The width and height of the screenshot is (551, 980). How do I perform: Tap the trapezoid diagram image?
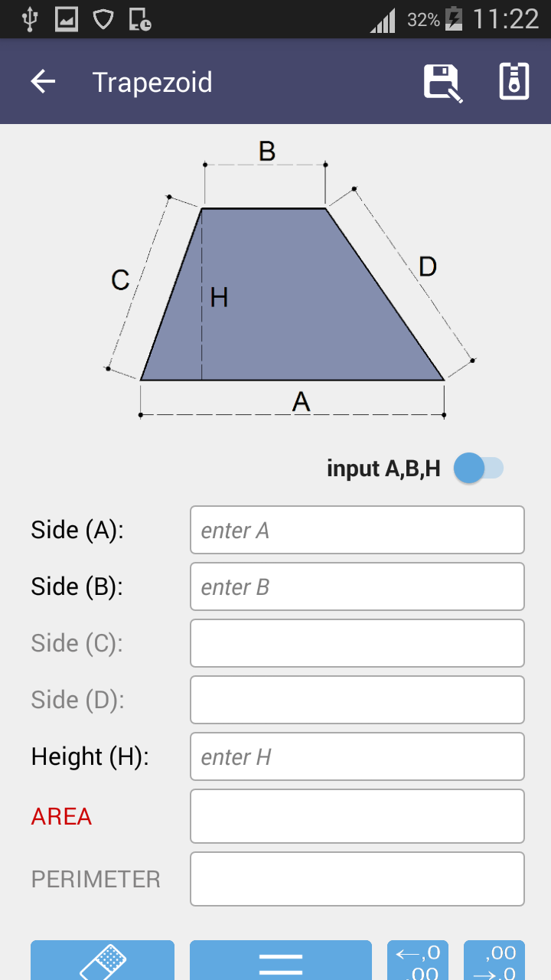[x=291, y=283]
